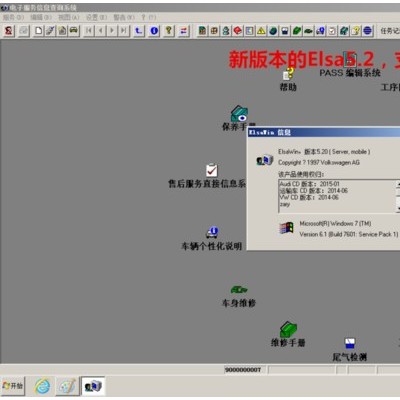The height and width of the screenshot is (400, 400).
Task: Open the 警告 menu
Action: point(124,17)
